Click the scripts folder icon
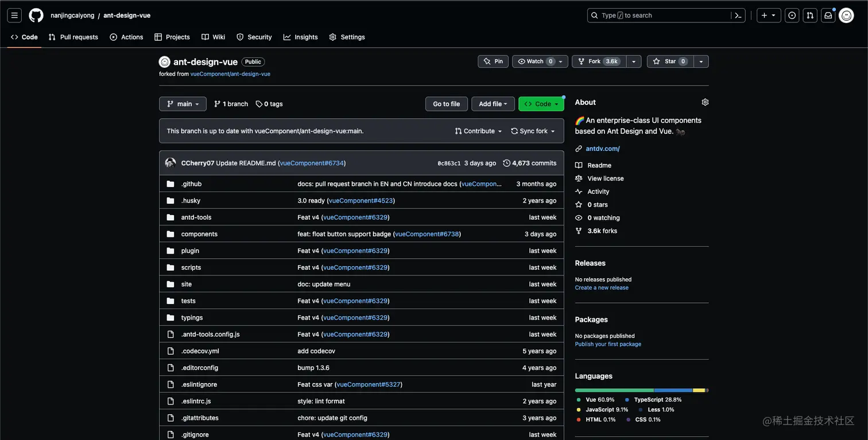This screenshot has width=868, height=440. [170, 267]
